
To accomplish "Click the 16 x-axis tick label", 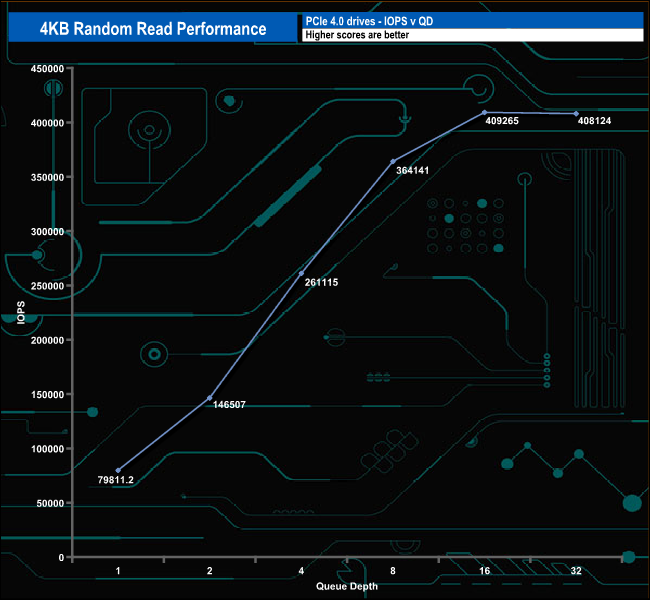I will pos(484,571).
